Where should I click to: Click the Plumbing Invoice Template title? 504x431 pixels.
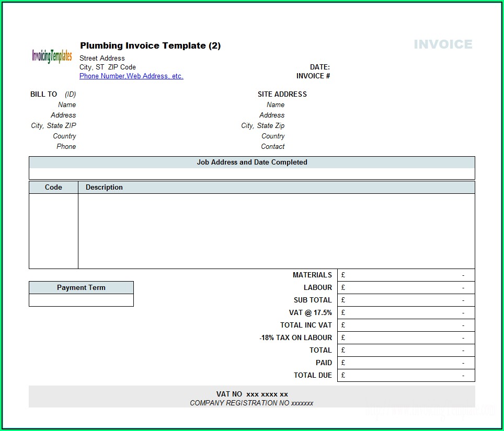coord(150,46)
